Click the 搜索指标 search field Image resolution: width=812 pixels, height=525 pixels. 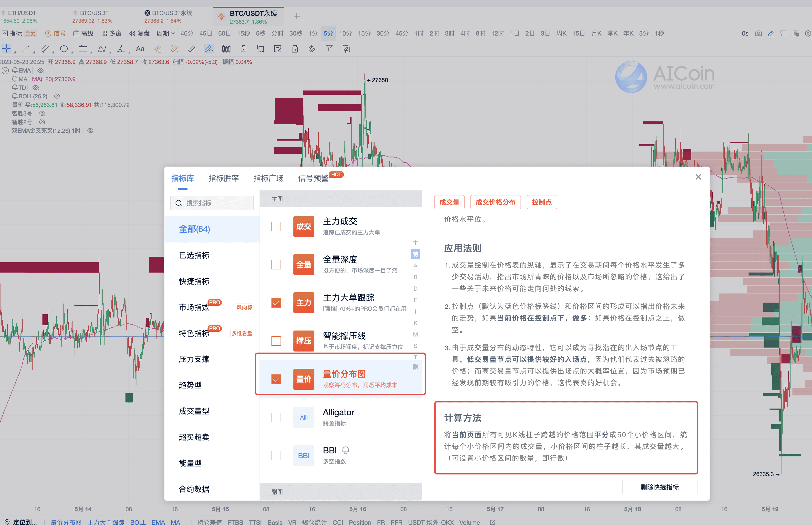pos(212,203)
